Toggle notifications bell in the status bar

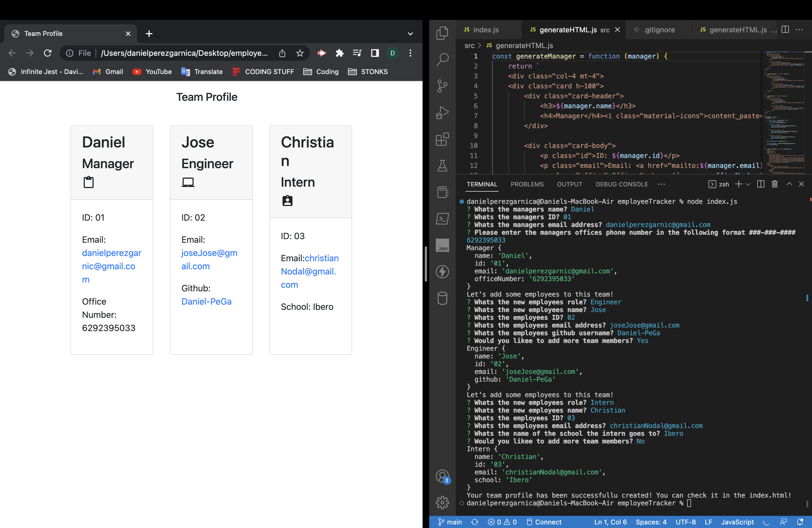tap(800, 522)
